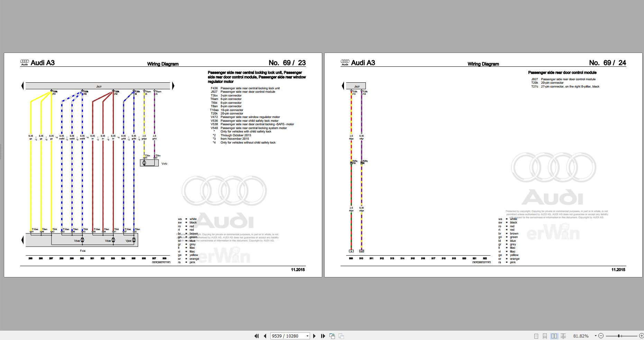Jump to the first page

tap(256, 336)
